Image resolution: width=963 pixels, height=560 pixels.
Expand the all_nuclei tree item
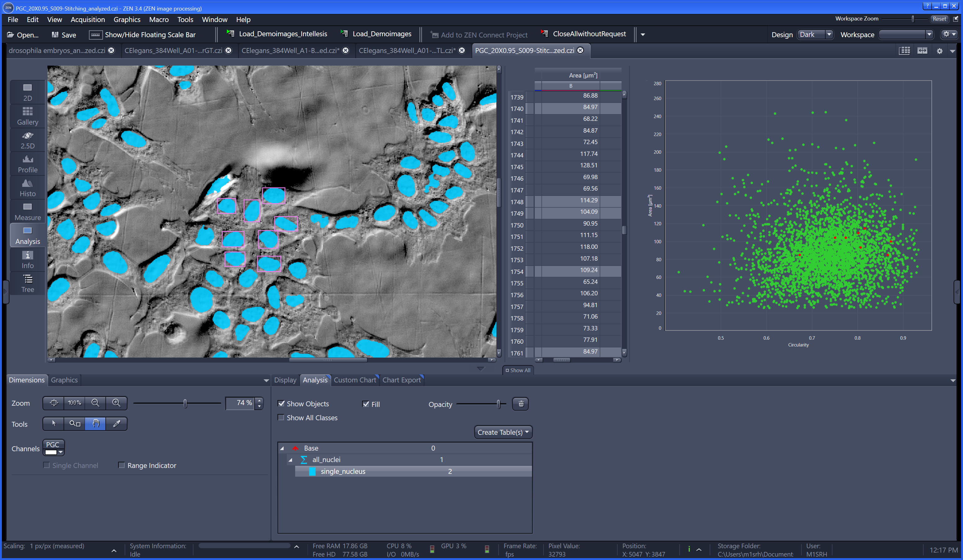pos(291,459)
